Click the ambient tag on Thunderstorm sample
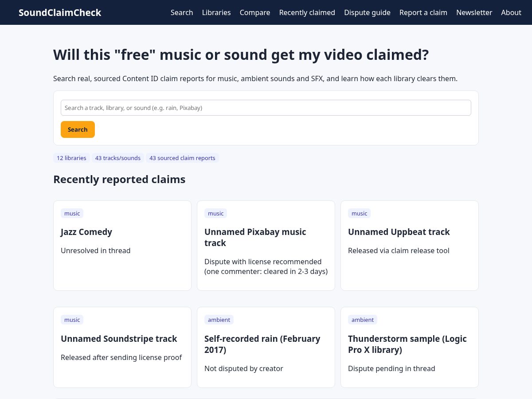 pyautogui.click(x=363, y=320)
